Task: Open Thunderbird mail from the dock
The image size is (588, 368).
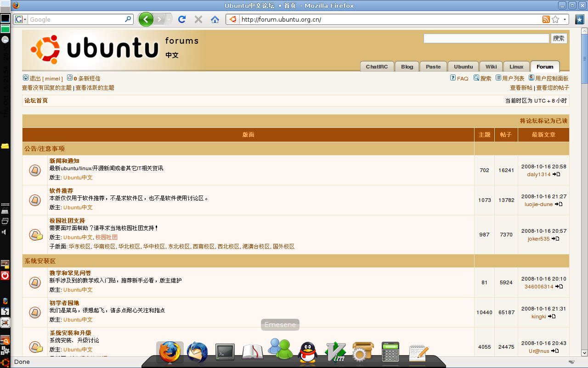Action: [198, 352]
